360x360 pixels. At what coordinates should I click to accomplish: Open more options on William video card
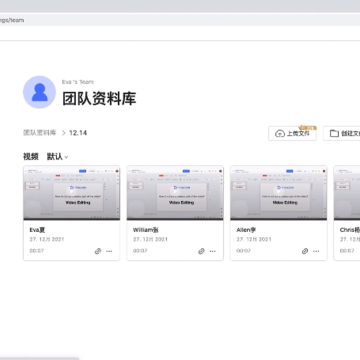[x=213, y=251]
